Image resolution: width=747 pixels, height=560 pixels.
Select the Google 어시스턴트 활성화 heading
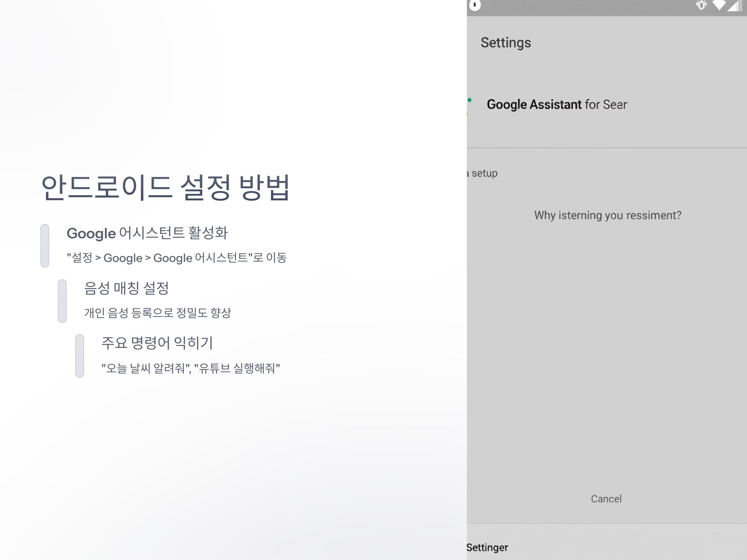point(147,233)
